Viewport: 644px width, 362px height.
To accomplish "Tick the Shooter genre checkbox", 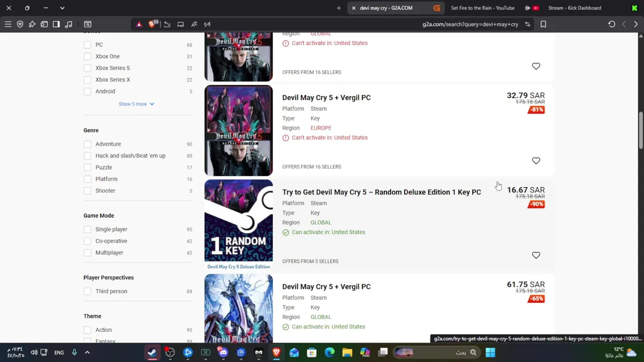I will coord(88,191).
